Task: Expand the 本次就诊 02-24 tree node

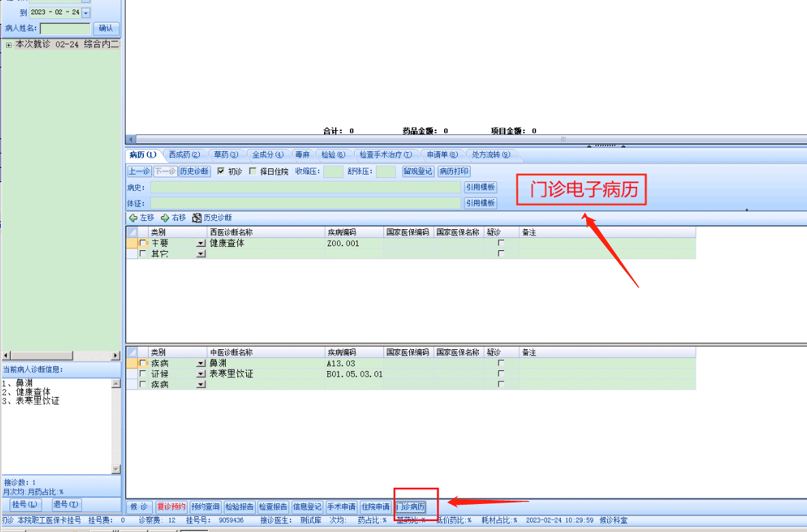Action: click(x=9, y=45)
